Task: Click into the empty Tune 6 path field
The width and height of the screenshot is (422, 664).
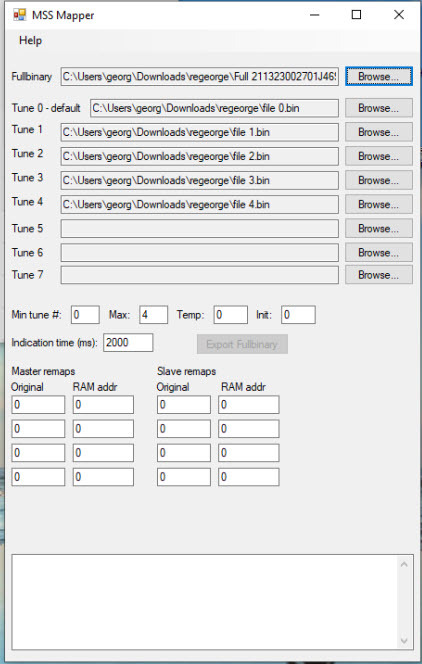Action: (x=199, y=252)
